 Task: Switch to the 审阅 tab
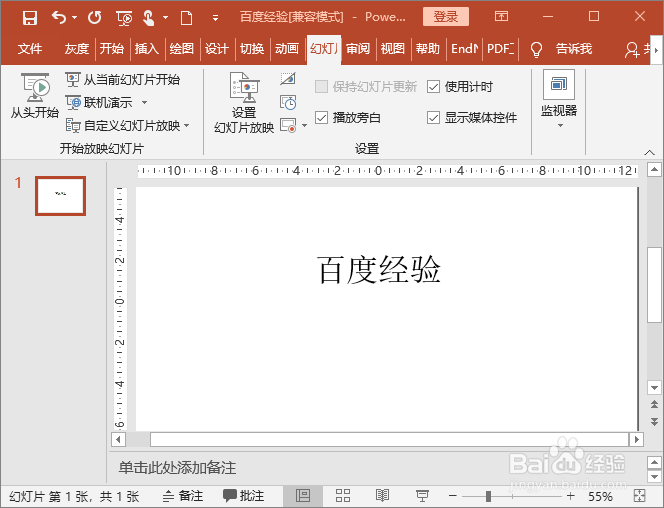pos(357,49)
